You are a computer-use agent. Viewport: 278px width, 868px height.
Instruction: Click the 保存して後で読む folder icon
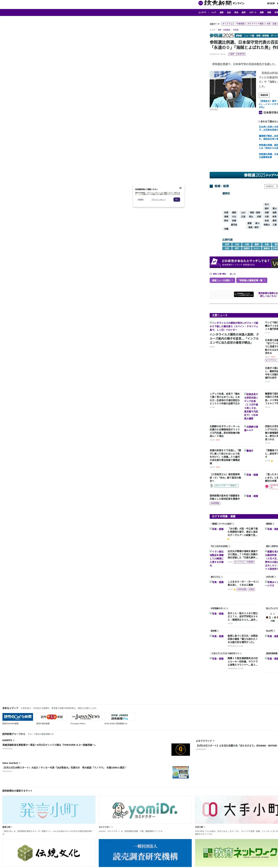pos(211,274)
